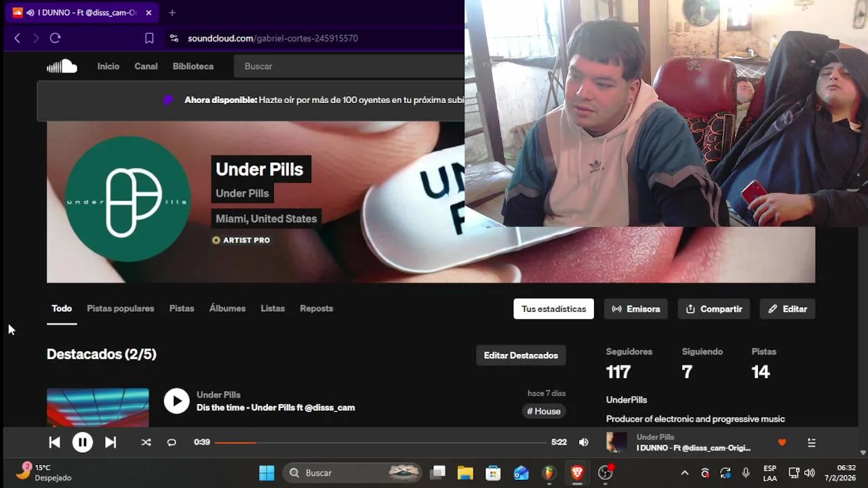Image resolution: width=868 pixels, height=488 pixels.
Task: Click the system volume tray icon
Action: 809,473
